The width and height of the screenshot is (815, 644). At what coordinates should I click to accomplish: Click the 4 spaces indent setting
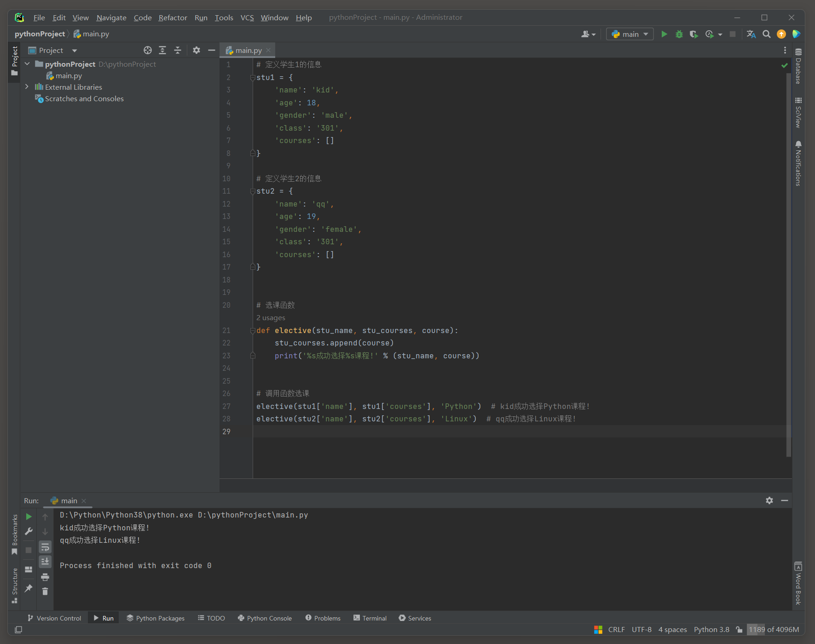tap(672, 629)
